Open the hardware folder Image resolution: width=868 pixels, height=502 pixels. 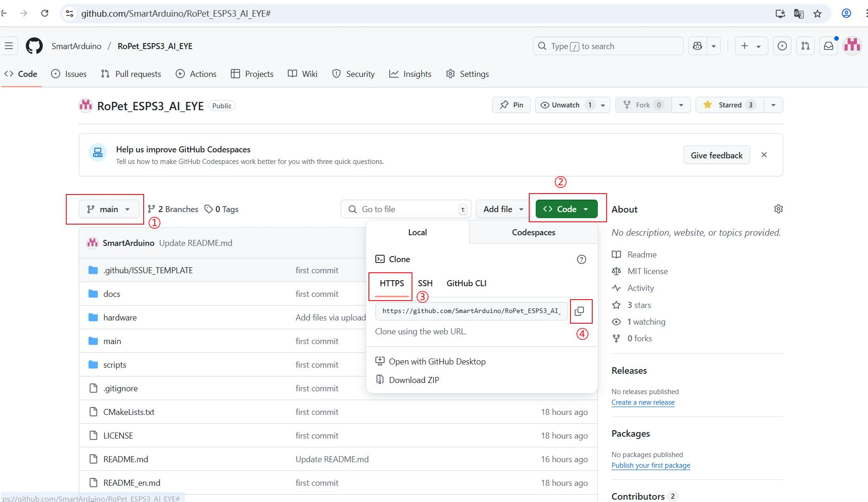click(x=120, y=317)
